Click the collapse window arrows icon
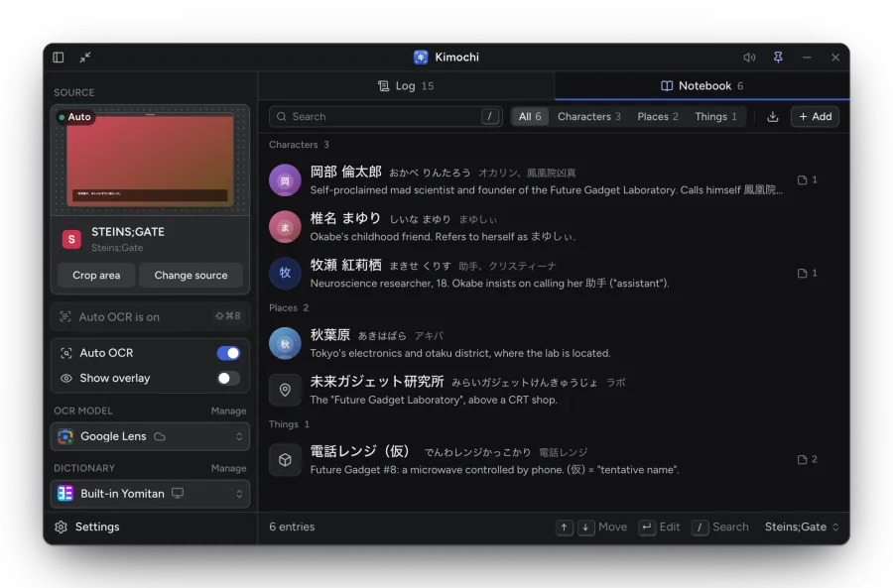893x588 pixels. (85, 58)
